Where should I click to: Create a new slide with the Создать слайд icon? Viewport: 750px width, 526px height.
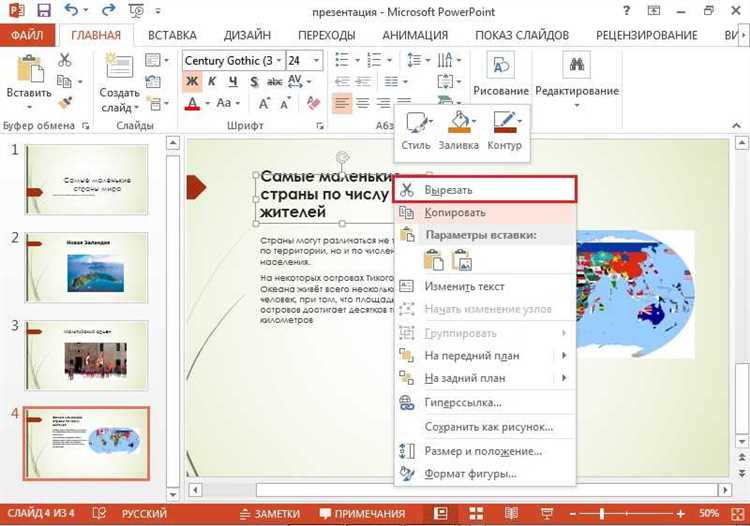click(x=119, y=67)
